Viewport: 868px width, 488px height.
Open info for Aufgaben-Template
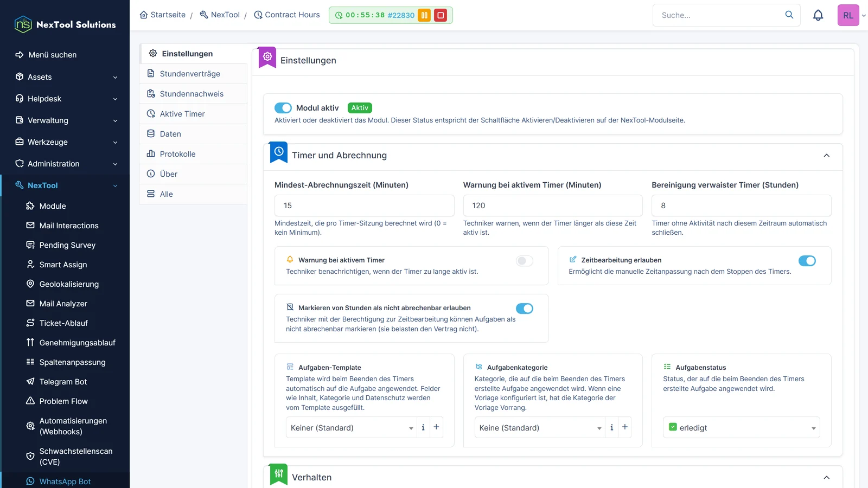423,427
